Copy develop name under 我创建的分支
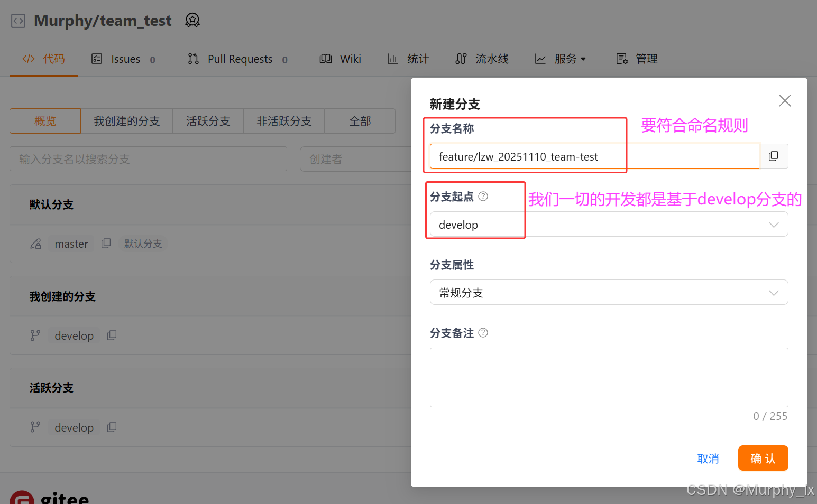Screen dimensions: 817x504 [x=112, y=335]
